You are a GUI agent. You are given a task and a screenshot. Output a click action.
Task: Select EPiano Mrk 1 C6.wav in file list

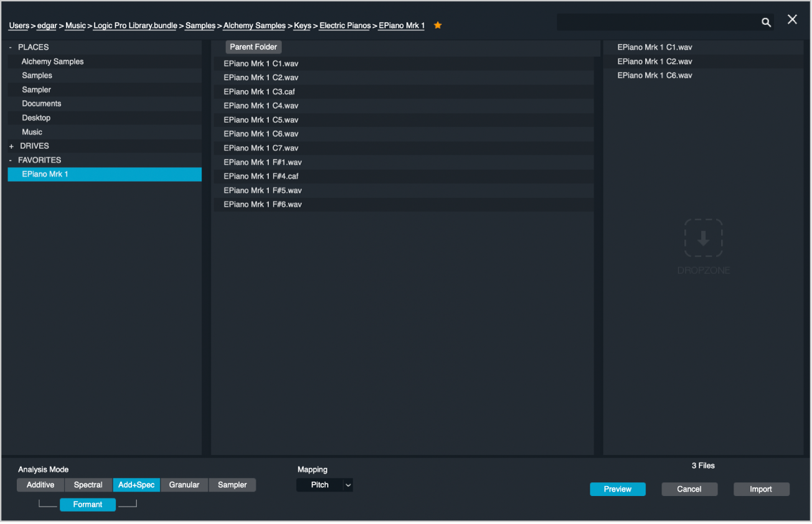pos(404,134)
